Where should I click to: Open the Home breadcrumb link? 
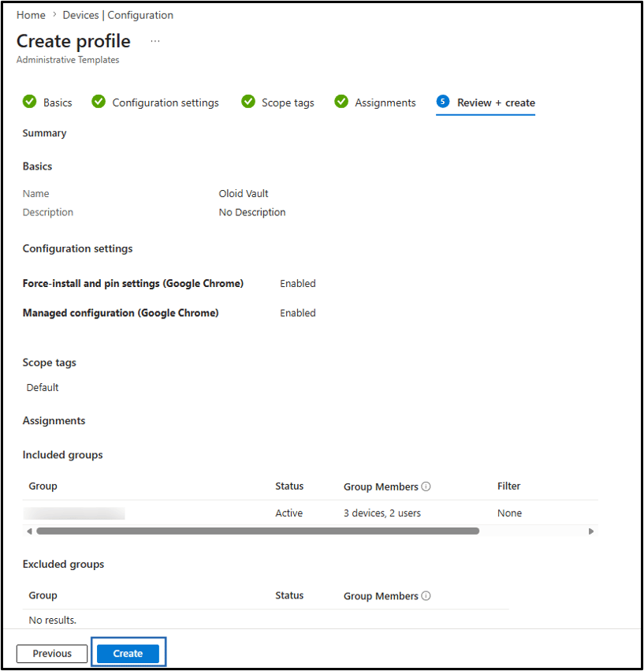[x=31, y=15]
